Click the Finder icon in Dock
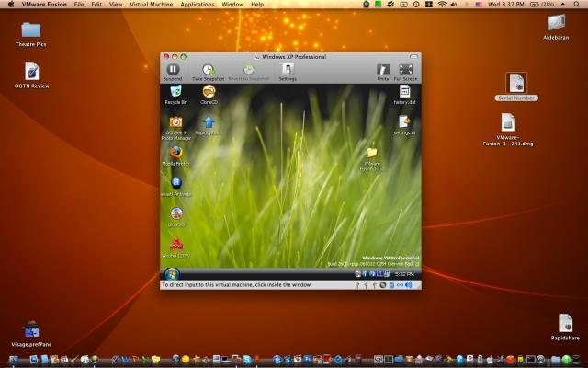The image size is (588, 368). pyautogui.click(x=13, y=360)
